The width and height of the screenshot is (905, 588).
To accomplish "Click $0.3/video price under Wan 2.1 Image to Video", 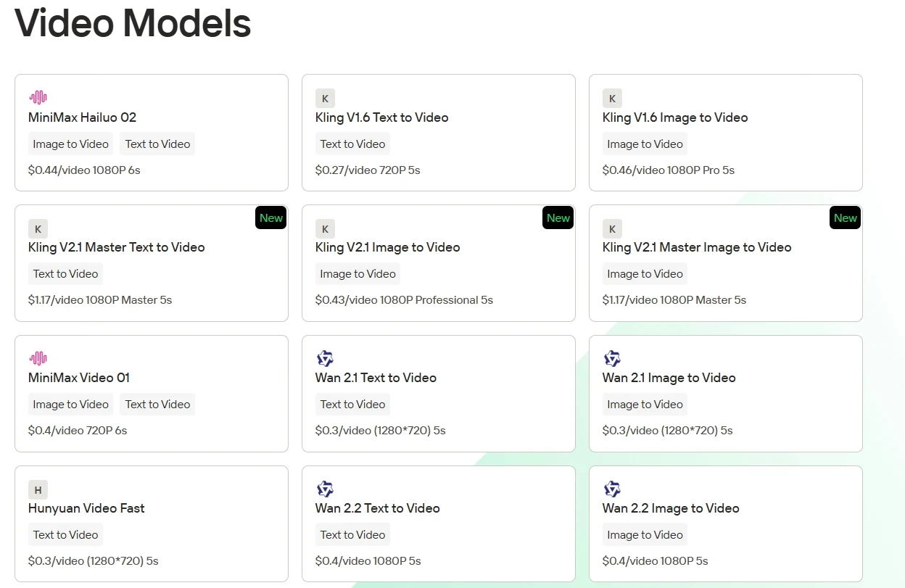I will pyautogui.click(x=667, y=430).
